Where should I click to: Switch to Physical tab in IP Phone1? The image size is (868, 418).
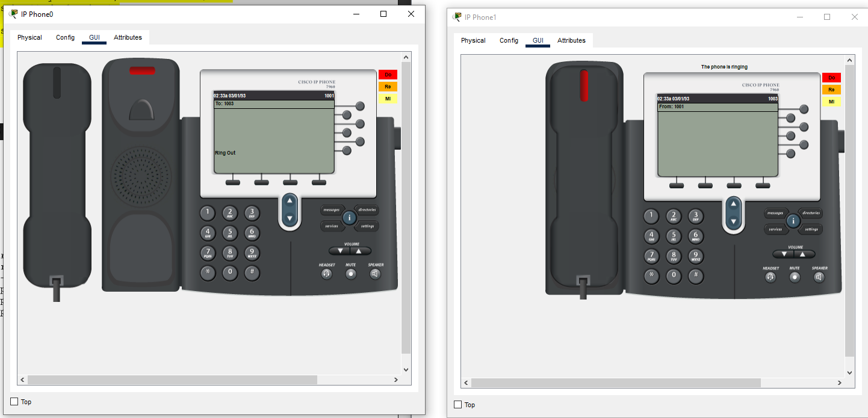pos(473,40)
